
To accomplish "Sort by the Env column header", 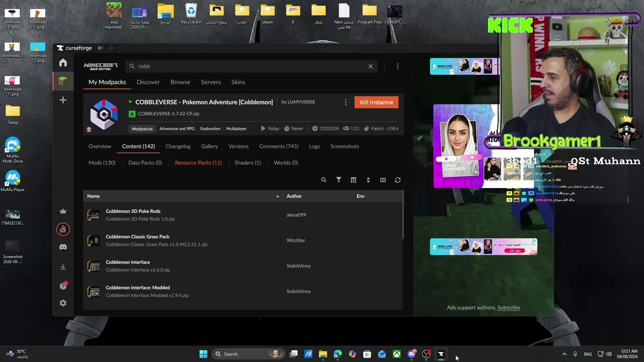I will [360, 196].
